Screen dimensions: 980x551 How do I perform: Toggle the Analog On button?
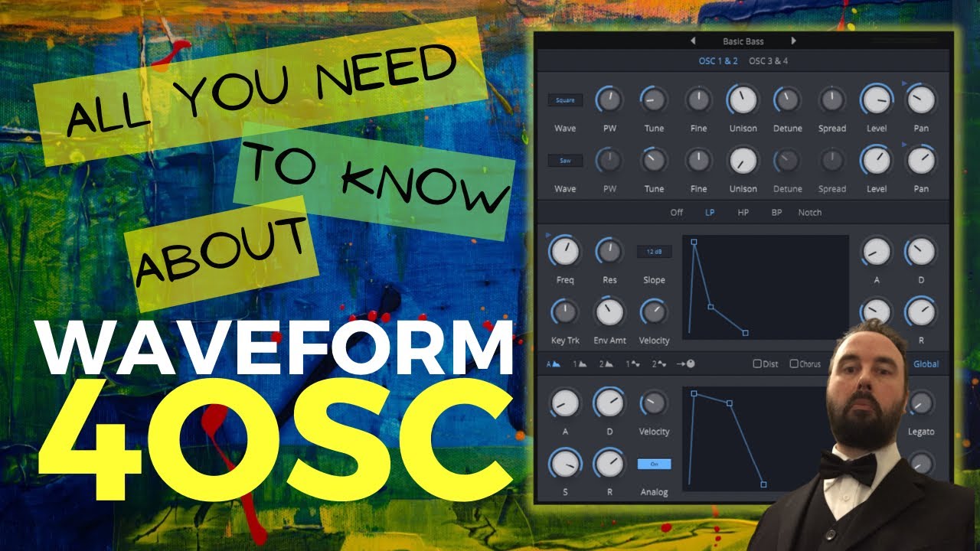(654, 464)
